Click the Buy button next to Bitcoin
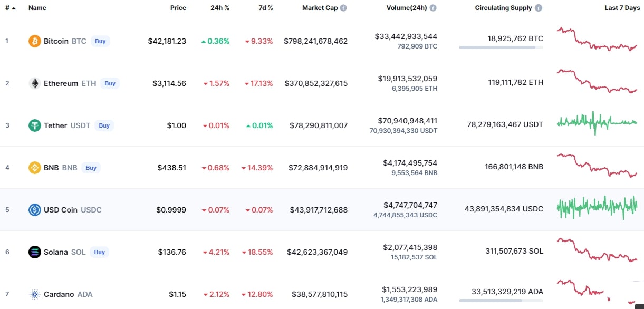The image size is (644, 309). pyautogui.click(x=100, y=41)
